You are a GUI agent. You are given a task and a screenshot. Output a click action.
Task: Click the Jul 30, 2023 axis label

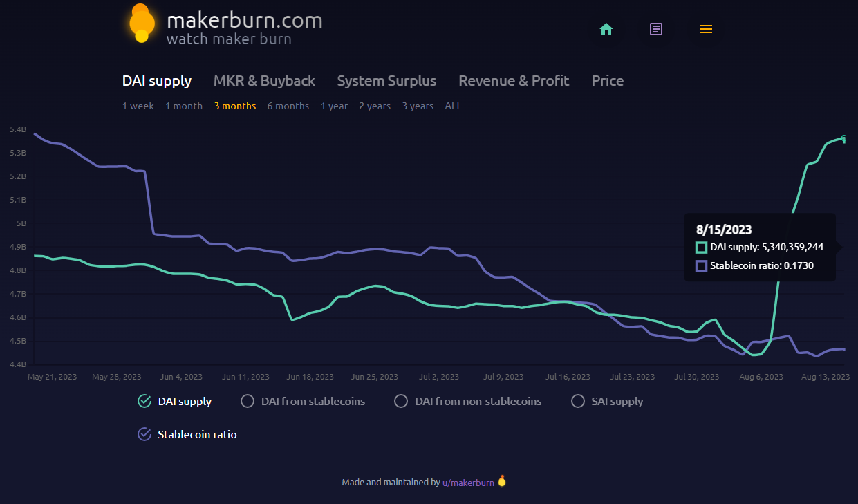click(697, 377)
